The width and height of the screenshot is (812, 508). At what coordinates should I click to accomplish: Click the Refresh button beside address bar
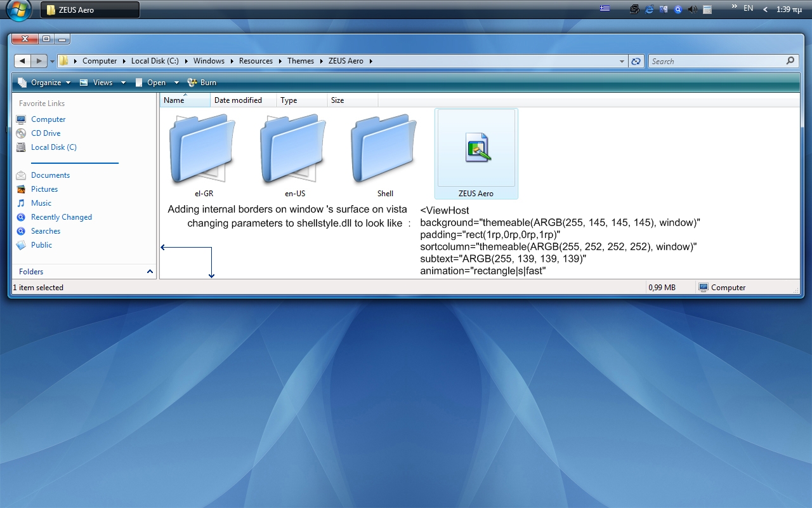tap(636, 62)
